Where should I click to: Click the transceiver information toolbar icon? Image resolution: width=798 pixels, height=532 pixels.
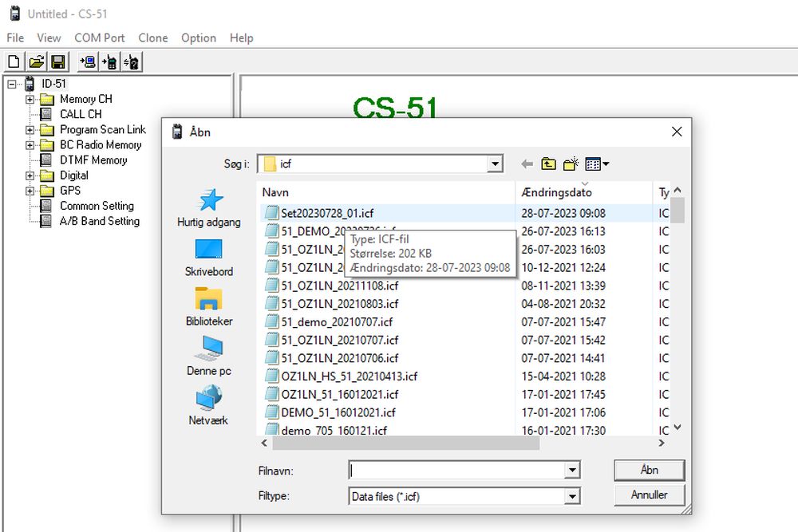(132, 62)
